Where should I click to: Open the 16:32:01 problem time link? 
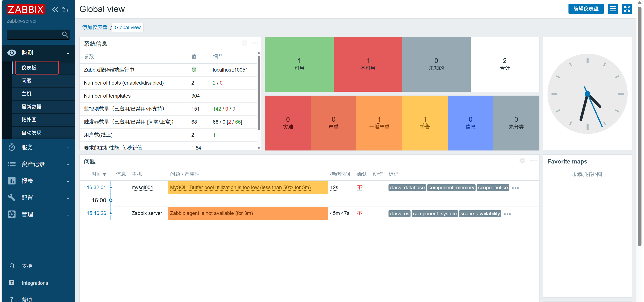point(96,187)
